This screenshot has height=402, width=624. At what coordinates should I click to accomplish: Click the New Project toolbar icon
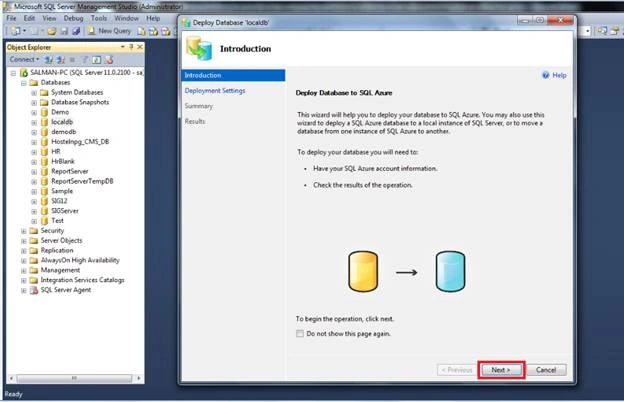point(16,31)
